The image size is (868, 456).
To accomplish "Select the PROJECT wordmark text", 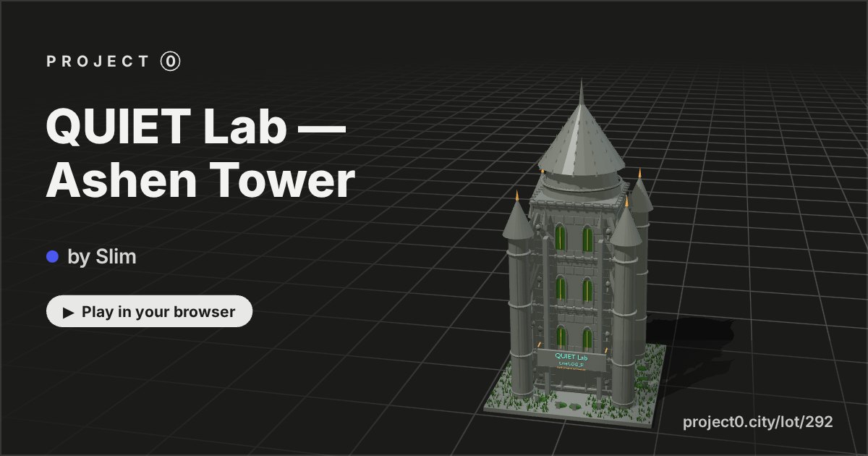I will click(98, 62).
